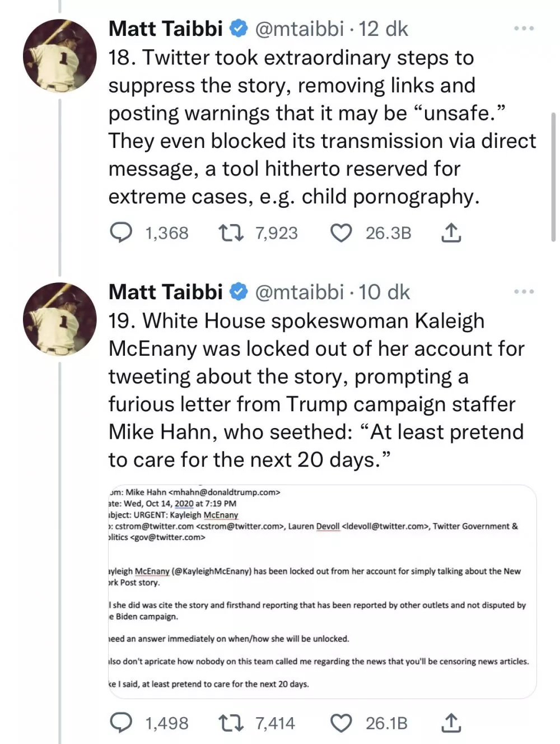Open the Mike Hahn email image
Viewport: 560px width, 744px height.
coord(322,591)
